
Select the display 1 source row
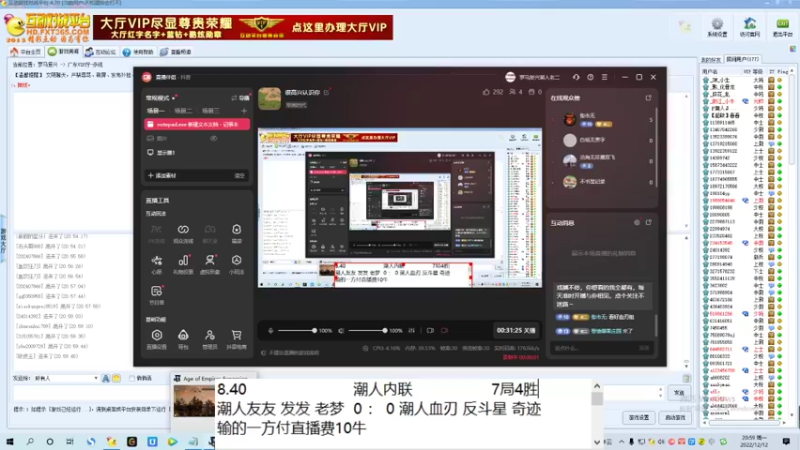[x=197, y=153]
